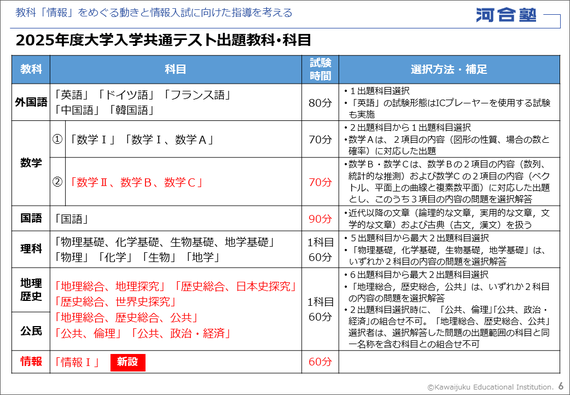Click the 80分 exam time cell
The width and height of the screenshot is (570, 395).
click(320, 103)
